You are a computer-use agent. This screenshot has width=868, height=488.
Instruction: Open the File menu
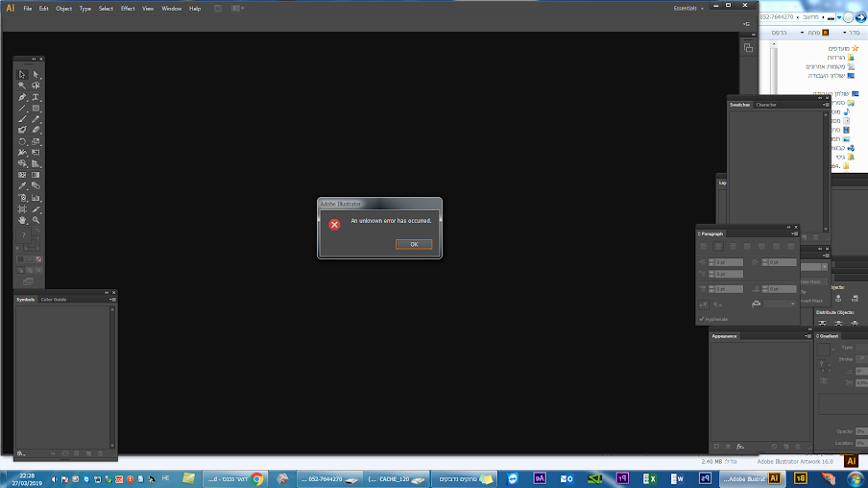tap(28, 9)
